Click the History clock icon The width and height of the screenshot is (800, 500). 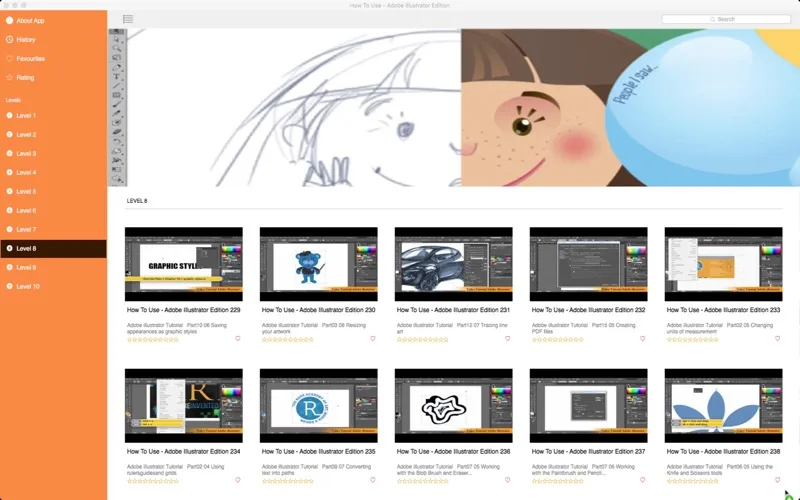[9, 39]
